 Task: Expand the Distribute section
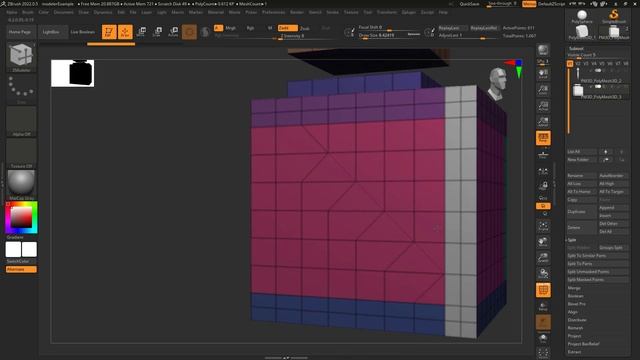pos(577,320)
